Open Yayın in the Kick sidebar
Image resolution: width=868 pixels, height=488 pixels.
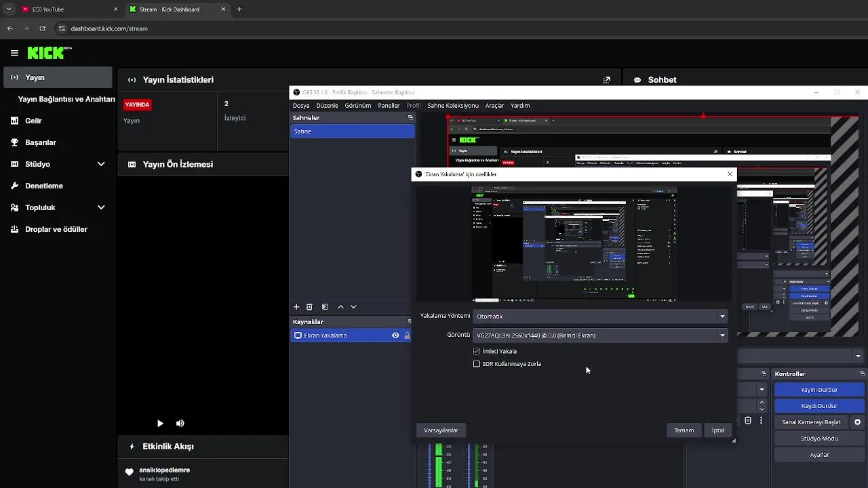[58, 77]
